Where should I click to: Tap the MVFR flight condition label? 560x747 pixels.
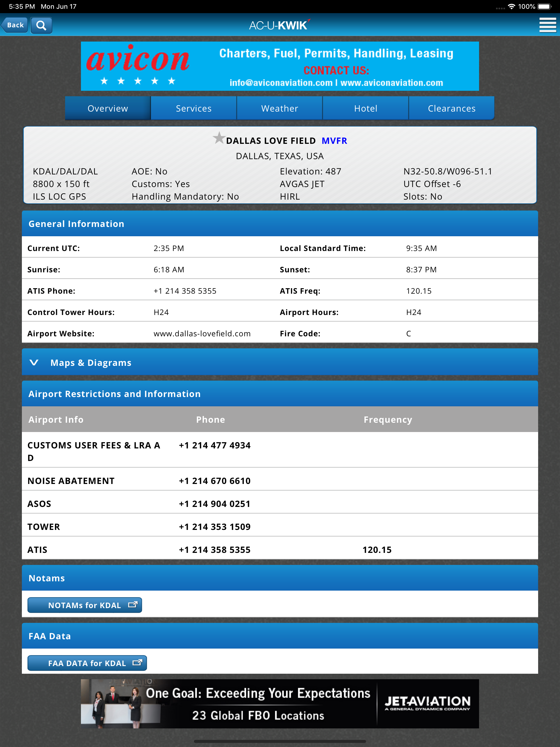tap(334, 141)
